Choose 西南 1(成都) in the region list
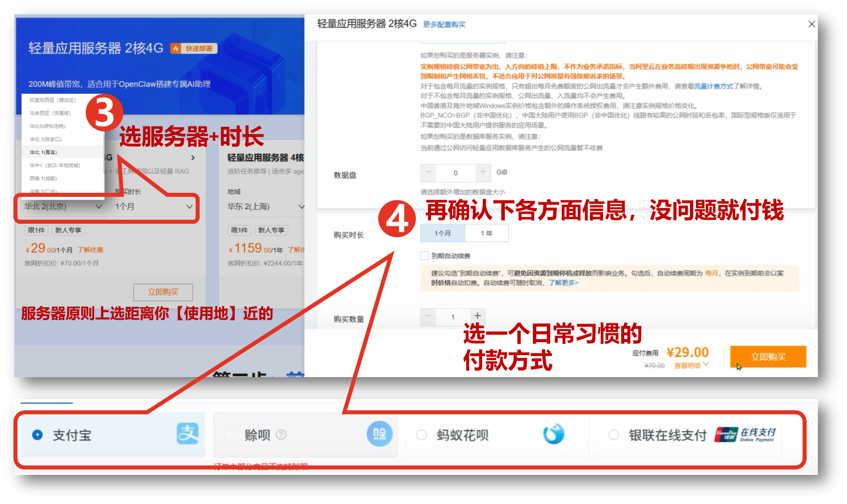Screen dimensions: 847x504 point(44,178)
